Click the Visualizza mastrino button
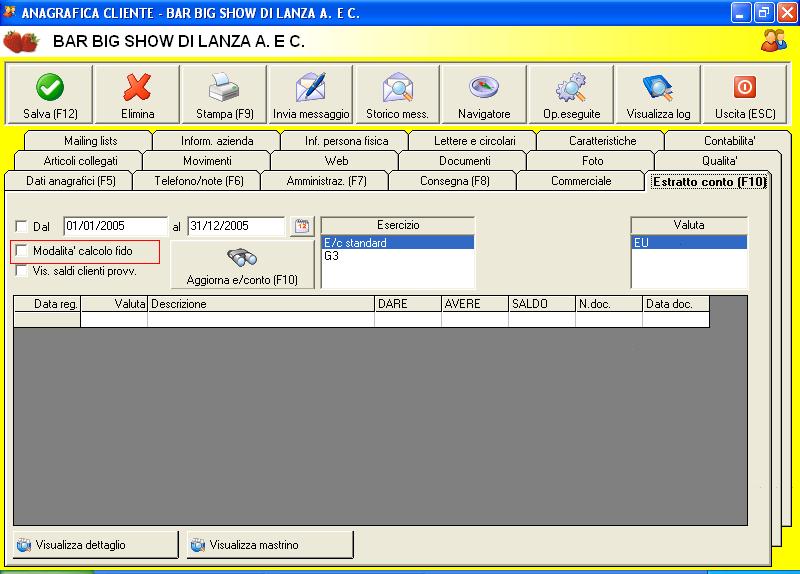The height and width of the screenshot is (574, 800). coord(270,545)
